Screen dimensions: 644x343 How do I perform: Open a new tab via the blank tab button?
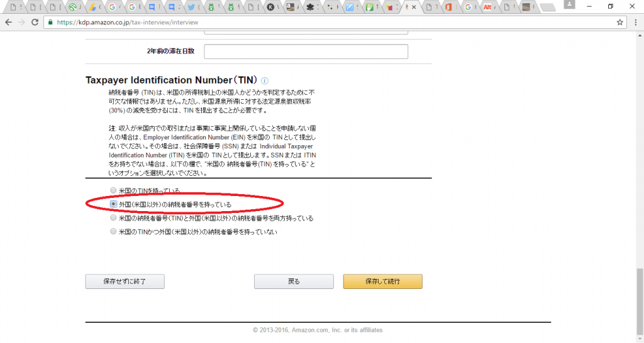[547, 7]
